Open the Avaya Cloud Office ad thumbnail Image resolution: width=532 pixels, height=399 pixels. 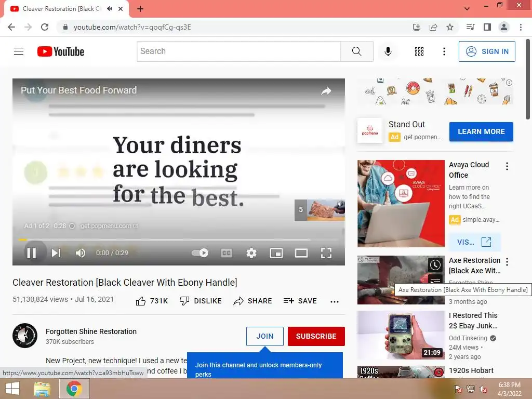(401, 204)
